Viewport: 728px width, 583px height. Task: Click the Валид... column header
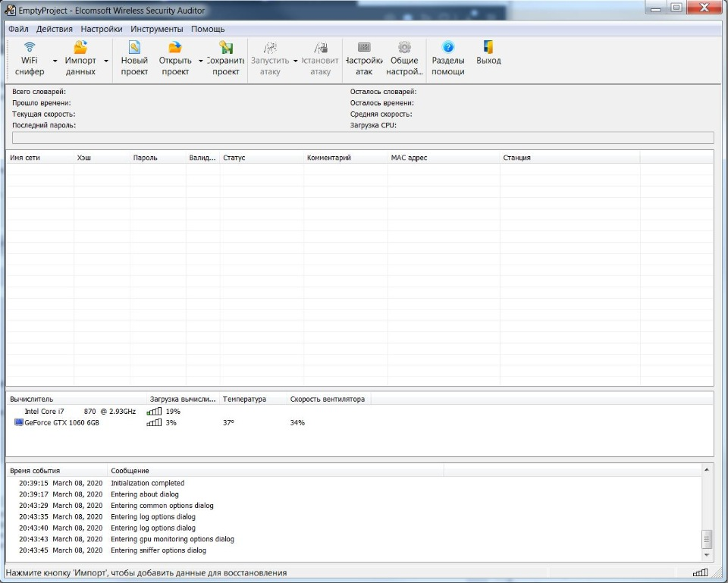(x=202, y=158)
